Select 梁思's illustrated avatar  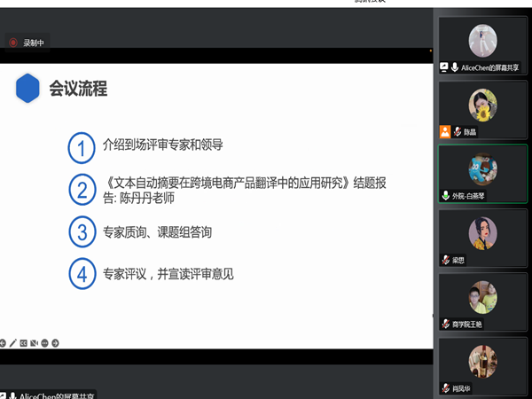[x=483, y=233]
